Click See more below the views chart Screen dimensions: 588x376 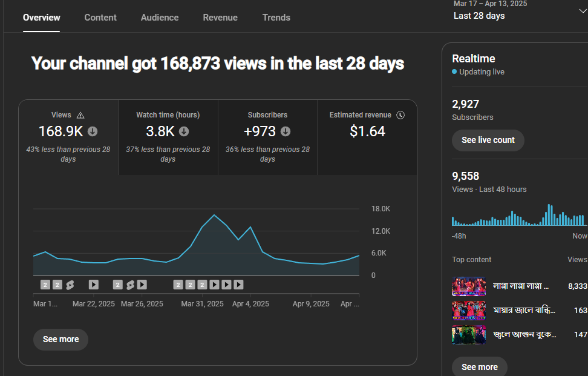click(x=60, y=340)
